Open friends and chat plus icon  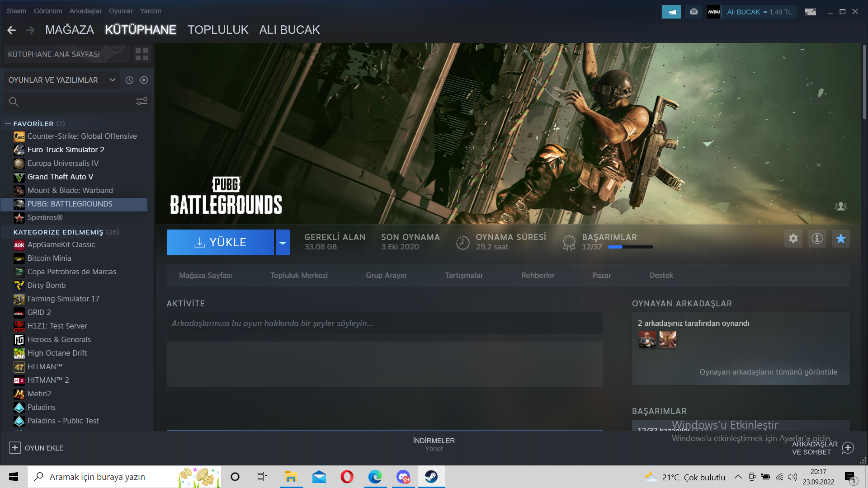tap(848, 448)
